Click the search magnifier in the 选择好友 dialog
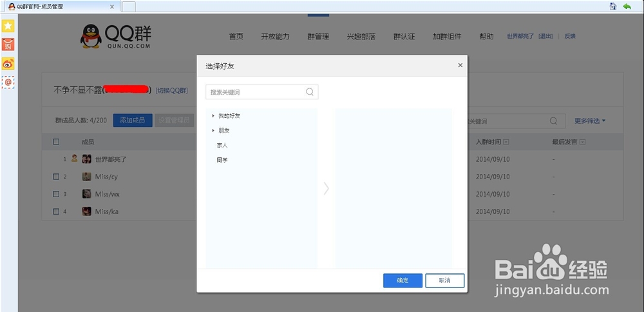 pyautogui.click(x=310, y=92)
